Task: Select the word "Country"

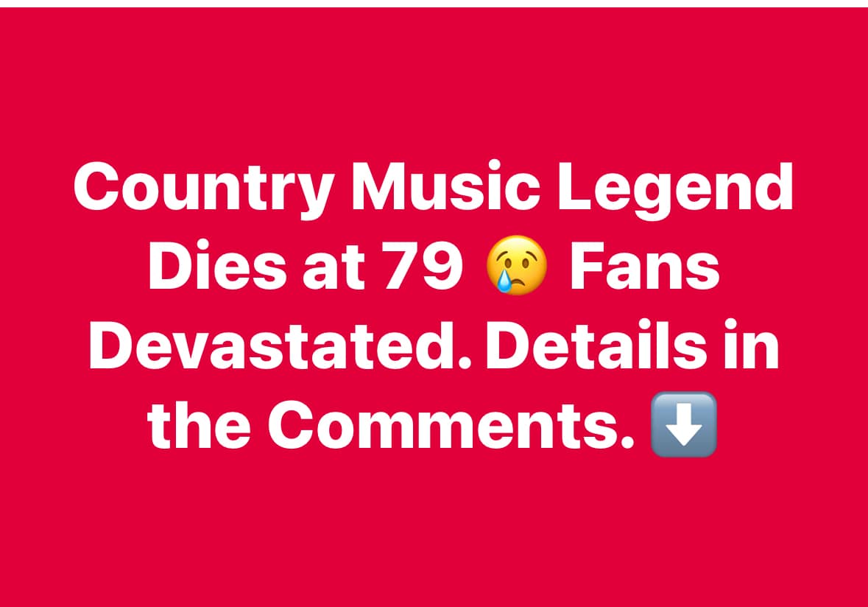Action: click(203, 189)
